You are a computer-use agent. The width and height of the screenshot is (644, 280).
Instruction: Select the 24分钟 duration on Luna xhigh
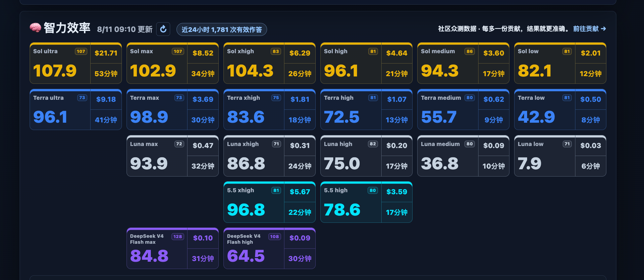tap(300, 166)
